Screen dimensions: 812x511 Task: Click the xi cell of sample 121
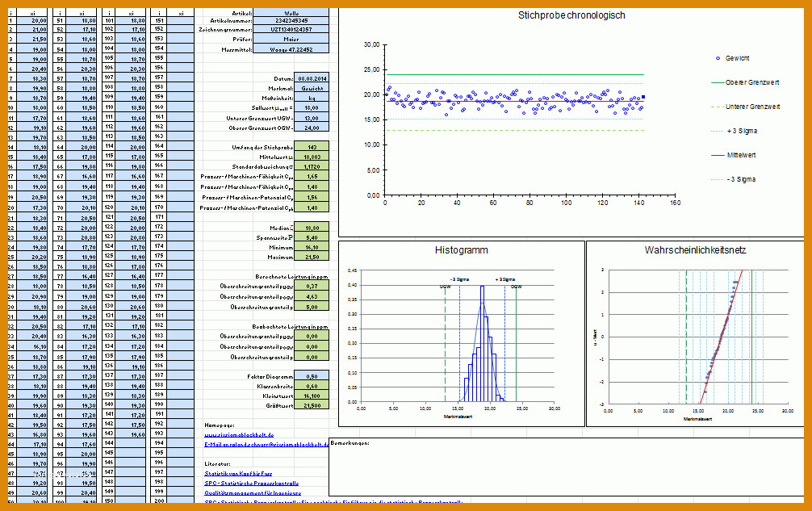pyautogui.click(x=131, y=219)
